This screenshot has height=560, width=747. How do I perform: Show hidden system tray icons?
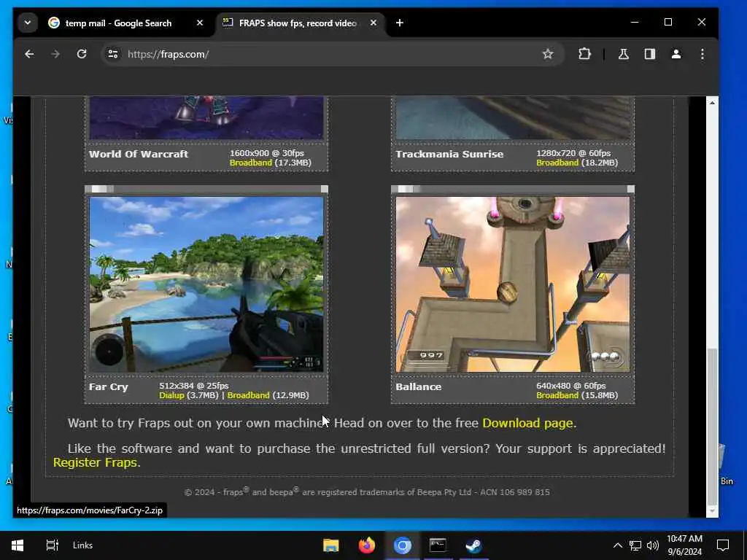click(x=617, y=545)
